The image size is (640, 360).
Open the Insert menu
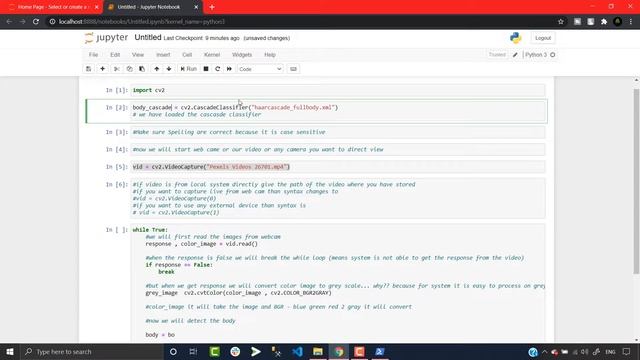(163, 55)
